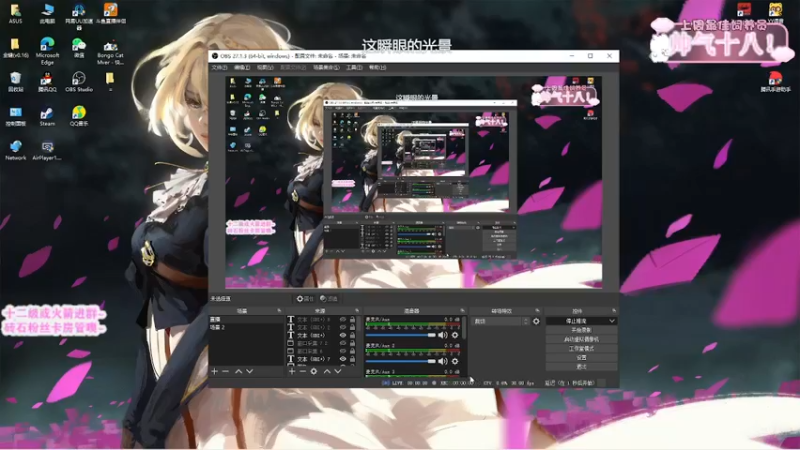Open the 帮助(H) menu
Screen dimensions: 800x450
click(378, 67)
